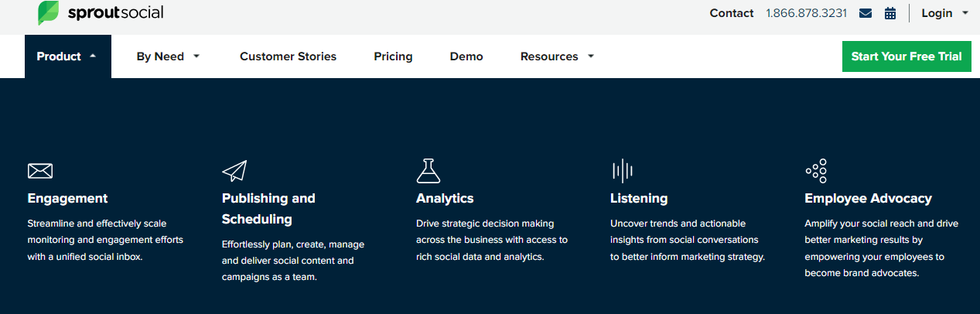This screenshot has height=314, width=980.
Task: Open the Analytics heading link
Action: click(x=445, y=199)
